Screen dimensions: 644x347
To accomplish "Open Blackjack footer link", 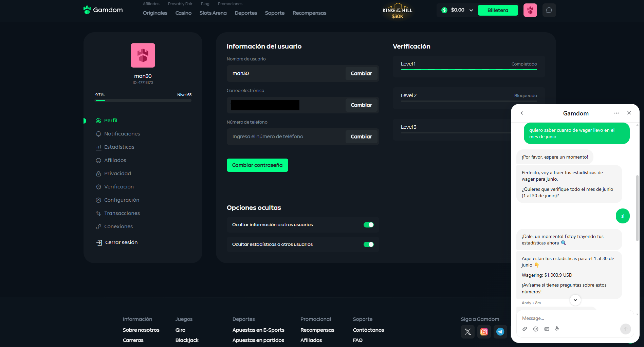I will coord(187,340).
